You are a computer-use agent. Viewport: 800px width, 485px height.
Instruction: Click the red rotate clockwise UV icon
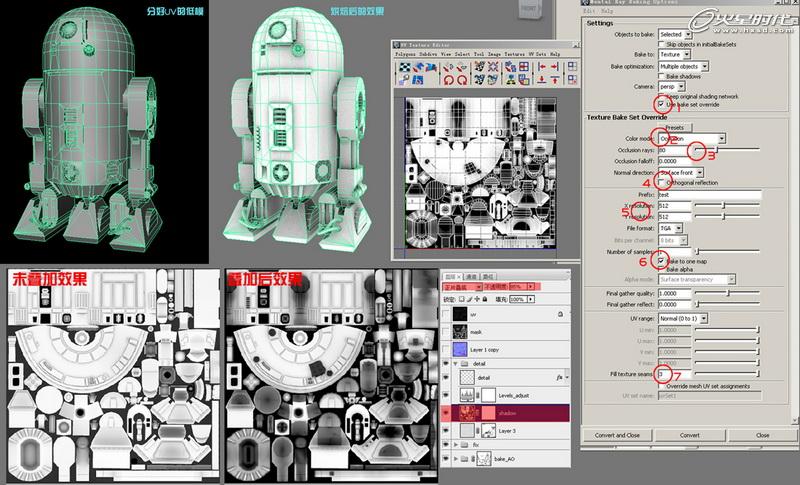pyautogui.click(x=462, y=80)
